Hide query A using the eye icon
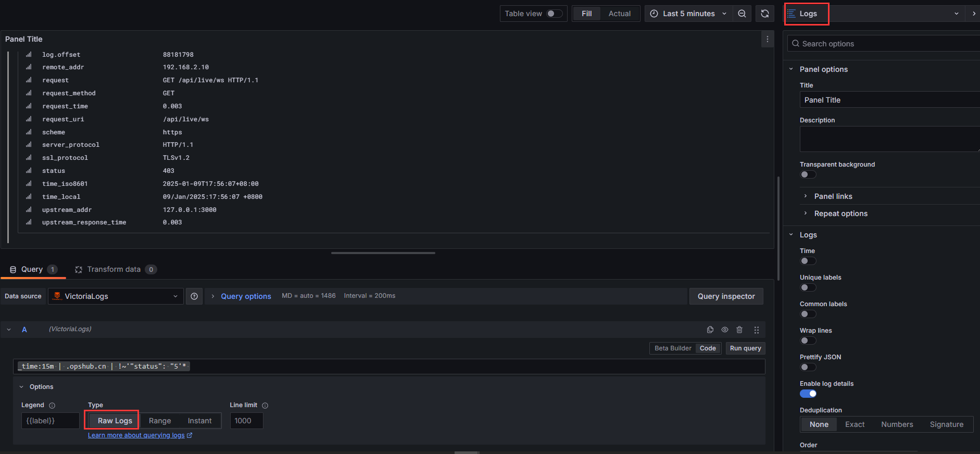Image resolution: width=980 pixels, height=454 pixels. pos(724,330)
